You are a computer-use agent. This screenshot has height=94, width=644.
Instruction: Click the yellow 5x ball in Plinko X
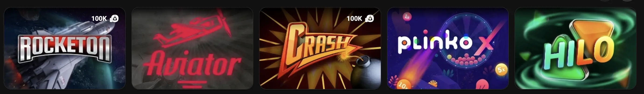(501, 70)
